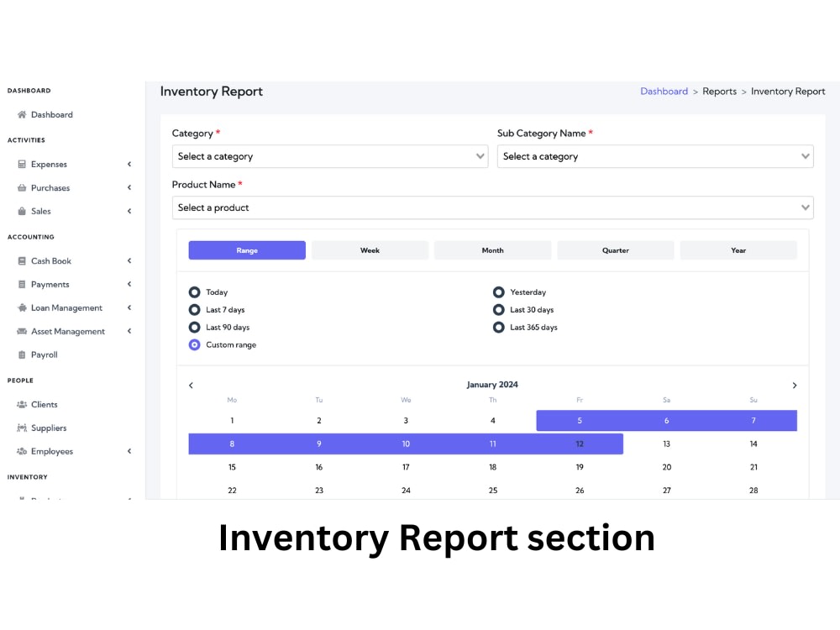Select January 13 in the calendar
Screen dimensions: 840x630
click(x=666, y=444)
